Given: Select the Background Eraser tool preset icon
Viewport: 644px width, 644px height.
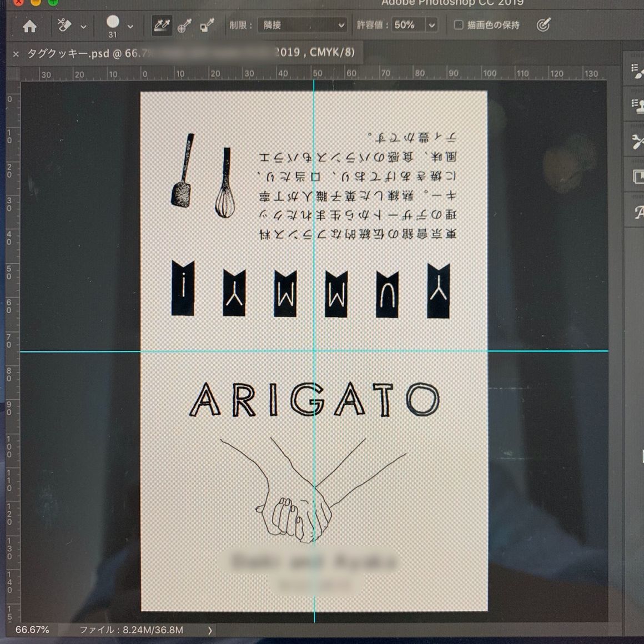Looking at the screenshot, I should 64,26.
